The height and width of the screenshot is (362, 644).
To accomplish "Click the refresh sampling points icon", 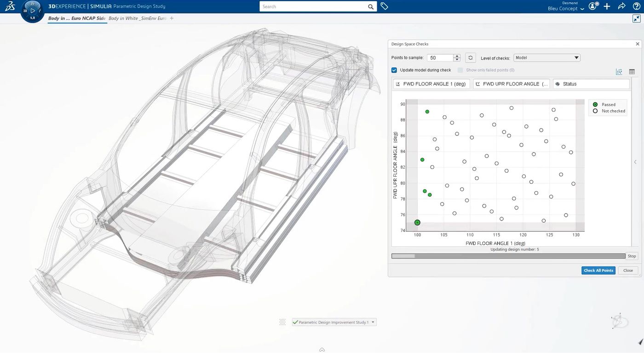I will pos(470,57).
